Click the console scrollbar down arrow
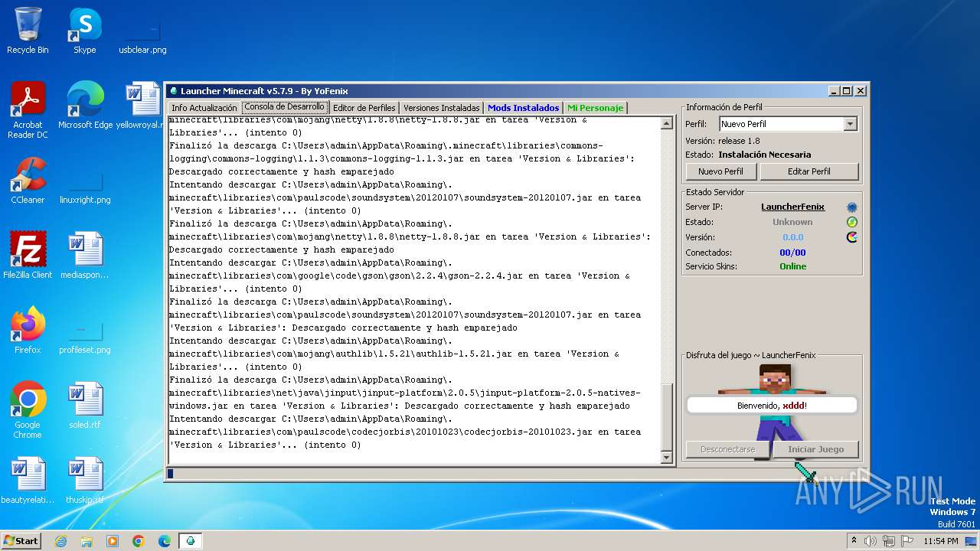The height and width of the screenshot is (551, 980). pyautogui.click(x=666, y=457)
